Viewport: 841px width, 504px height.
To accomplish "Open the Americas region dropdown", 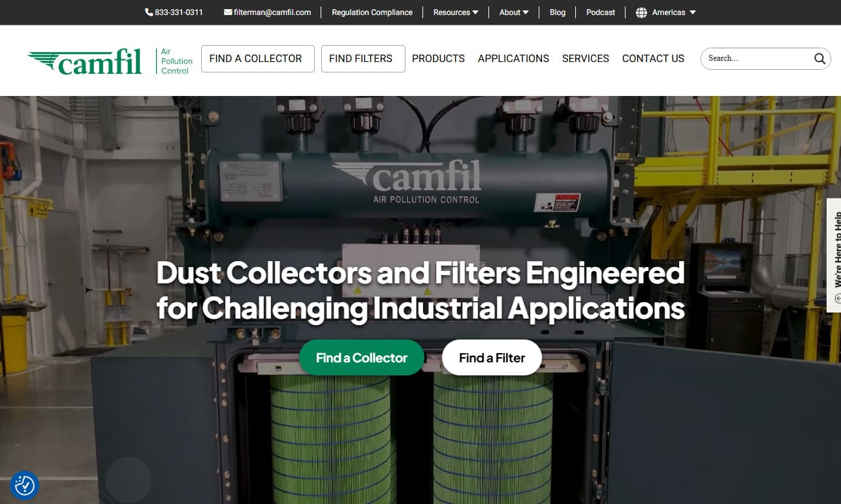I will (x=674, y=12).
